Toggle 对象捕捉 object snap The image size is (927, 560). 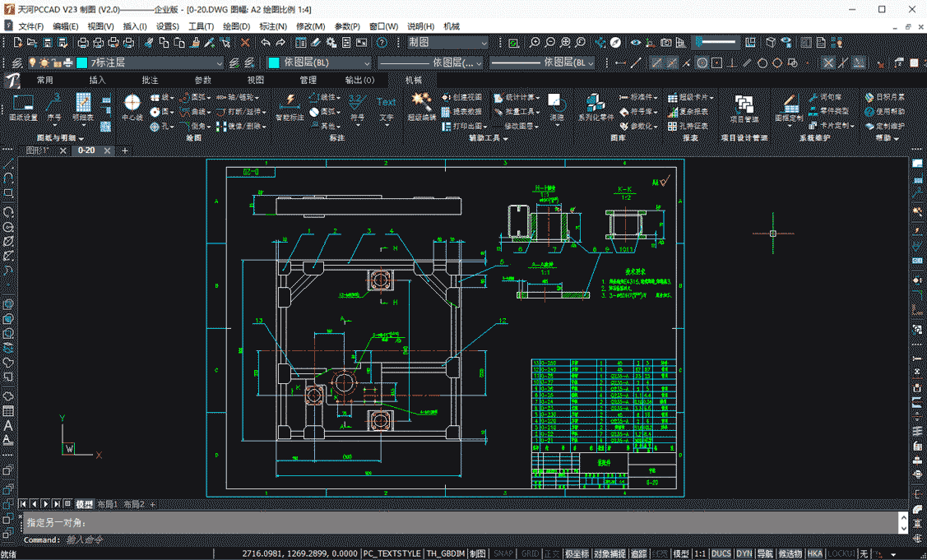coord(610,554)
